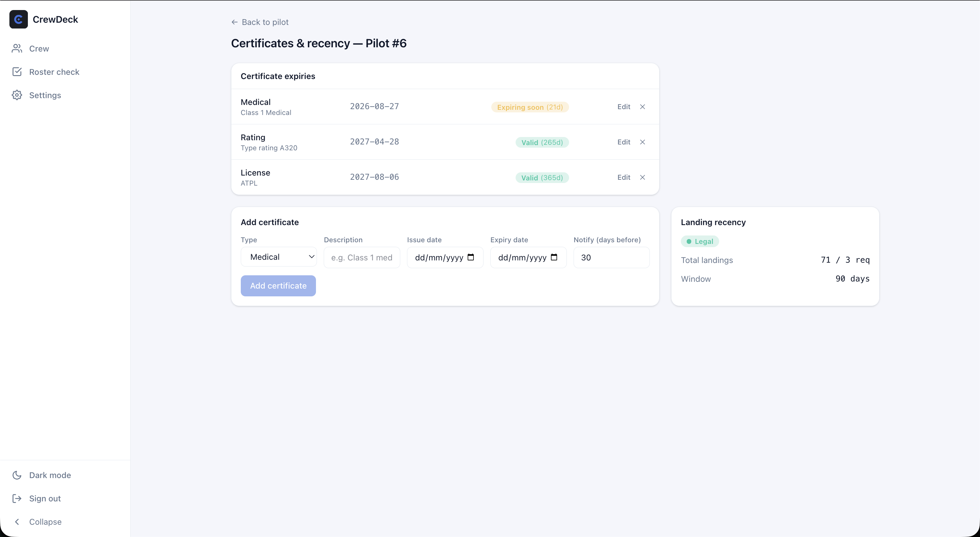The height and width of the screenshot is (537, 980).
Task: Click the 2027-04-28 expiry date
Action: tap(374, 142)
